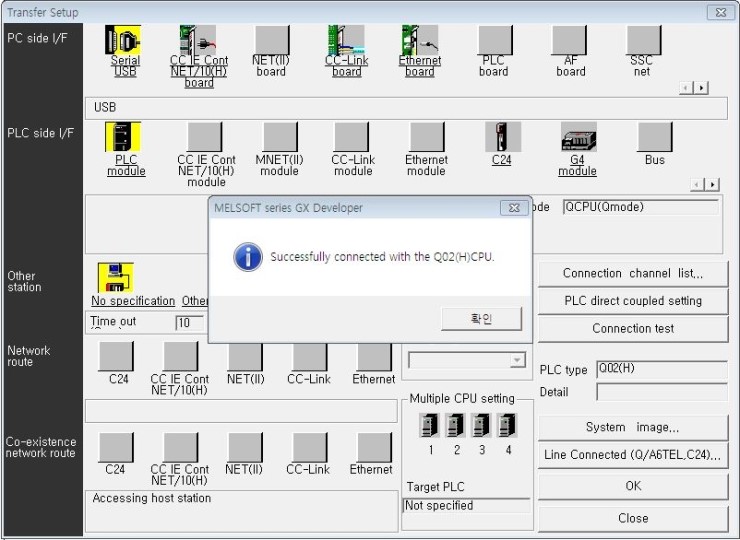Screen dimensions: 740x540
Task: Select Network route C24 icon
Action: pyautogui.click(x=116, y=356)
